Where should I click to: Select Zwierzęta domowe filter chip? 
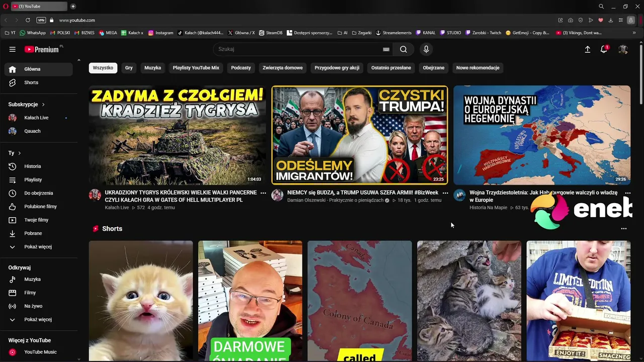pos(283,68)
